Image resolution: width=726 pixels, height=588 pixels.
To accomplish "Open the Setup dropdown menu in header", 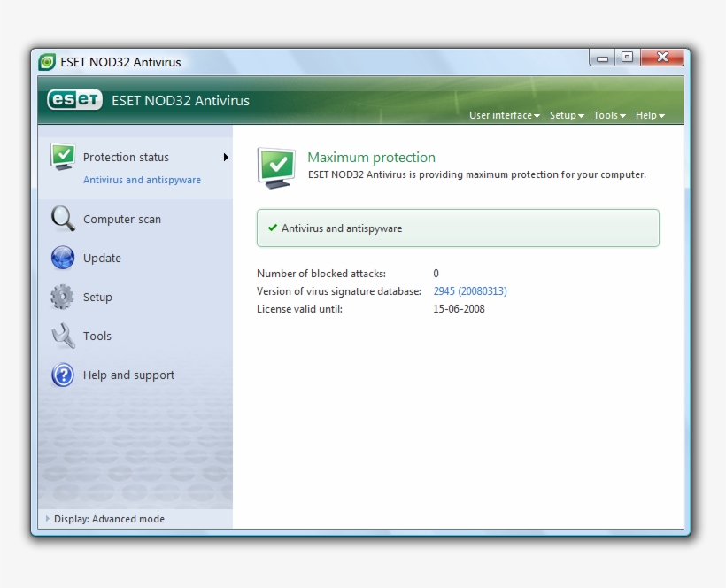I will (567, 115).
